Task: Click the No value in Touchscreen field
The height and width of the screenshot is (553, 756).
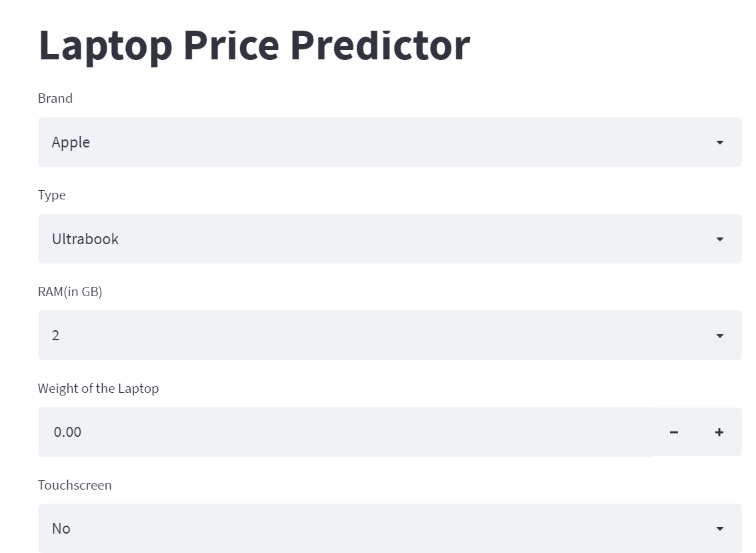Action: click(x=61, y=528)
